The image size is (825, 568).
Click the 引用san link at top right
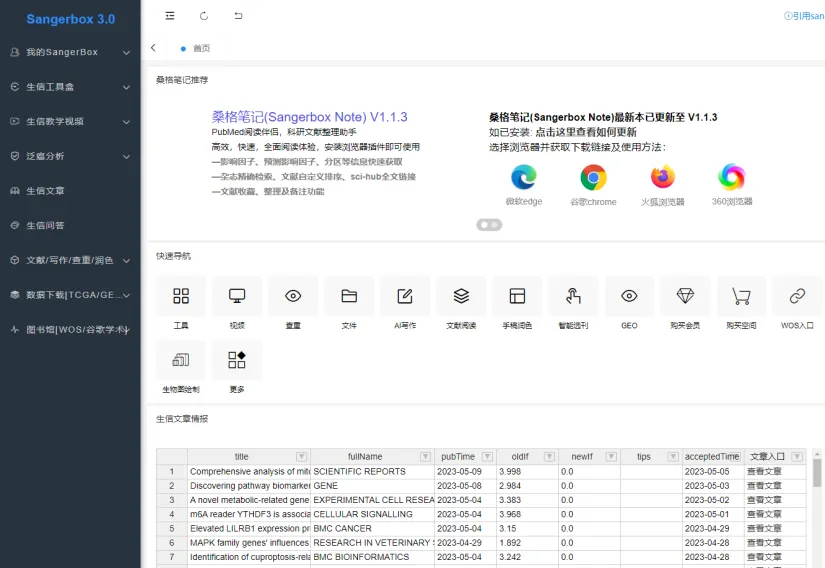point(804,16)
